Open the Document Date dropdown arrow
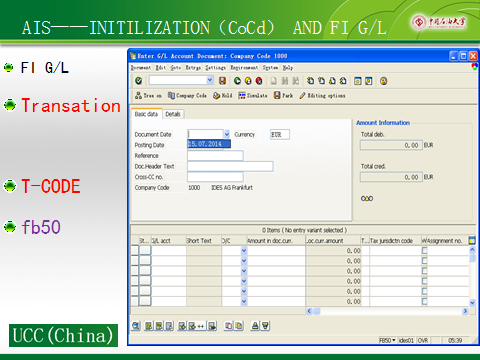The image size is (480, 360). (227, 134)
